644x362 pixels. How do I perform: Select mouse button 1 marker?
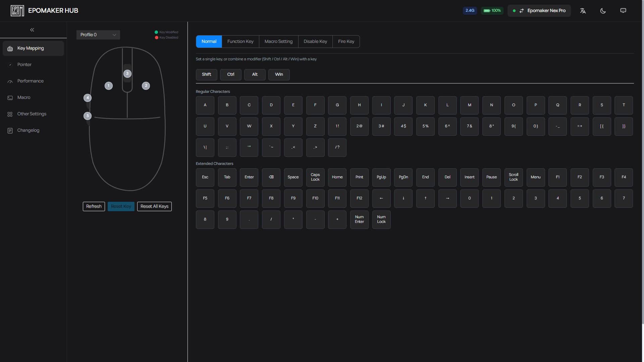coord(109,86)
